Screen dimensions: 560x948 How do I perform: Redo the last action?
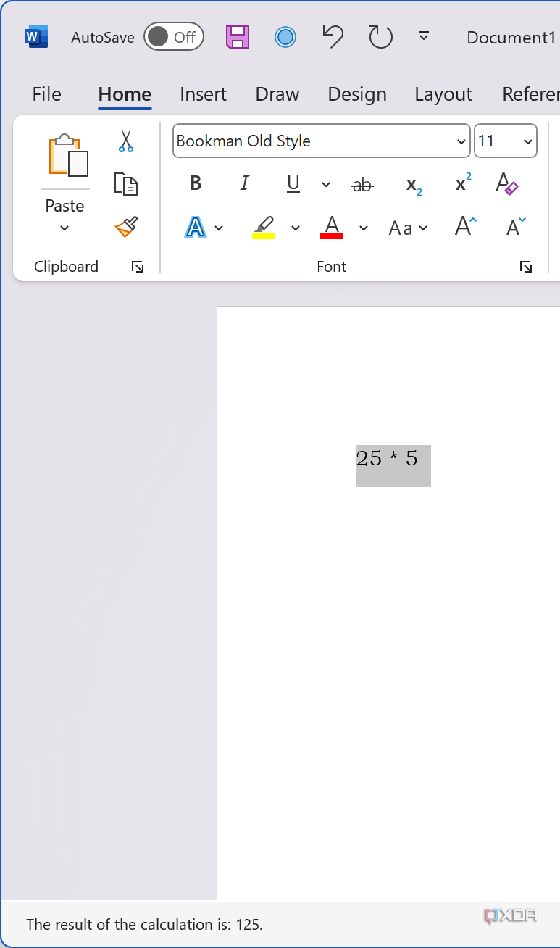pos(380,37)
